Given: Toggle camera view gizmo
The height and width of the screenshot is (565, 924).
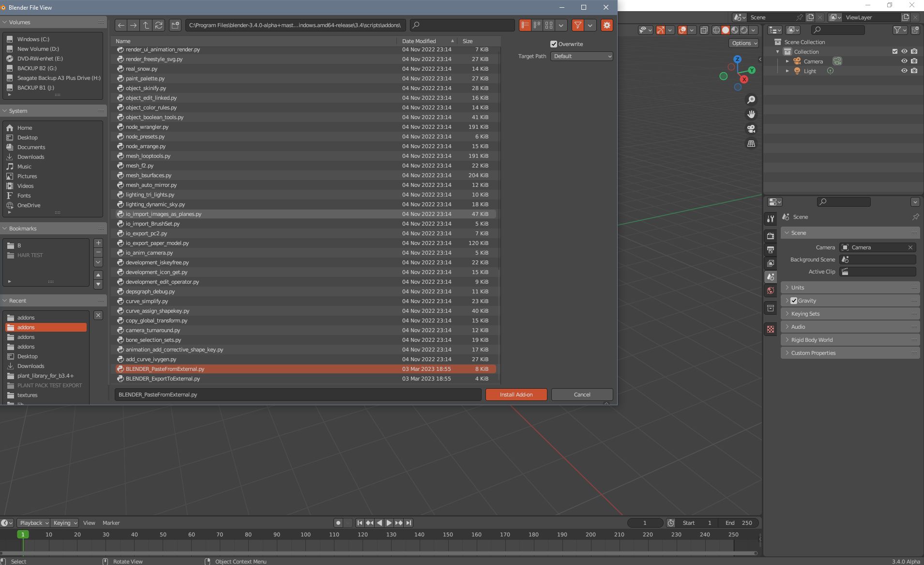Looking at the screenshot, I should 751,129.
